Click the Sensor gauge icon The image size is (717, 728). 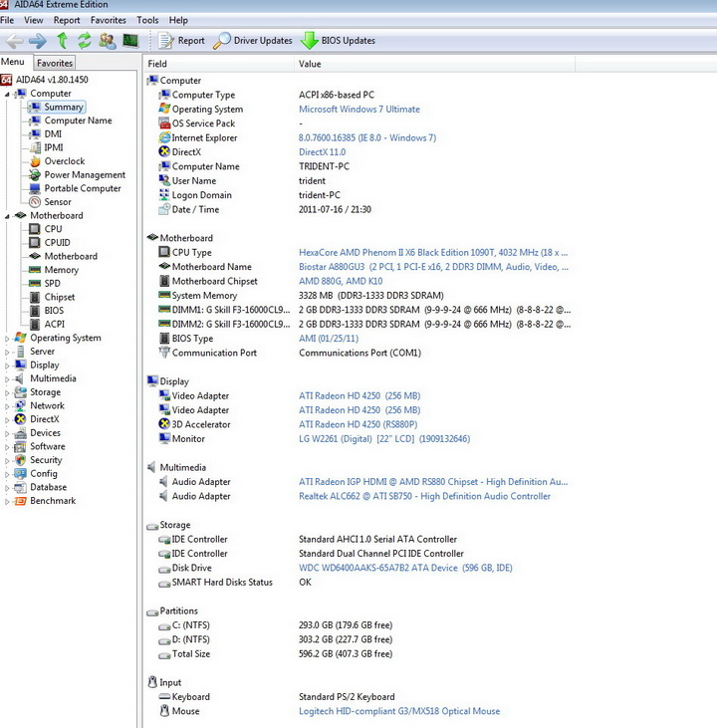point(35,202)
